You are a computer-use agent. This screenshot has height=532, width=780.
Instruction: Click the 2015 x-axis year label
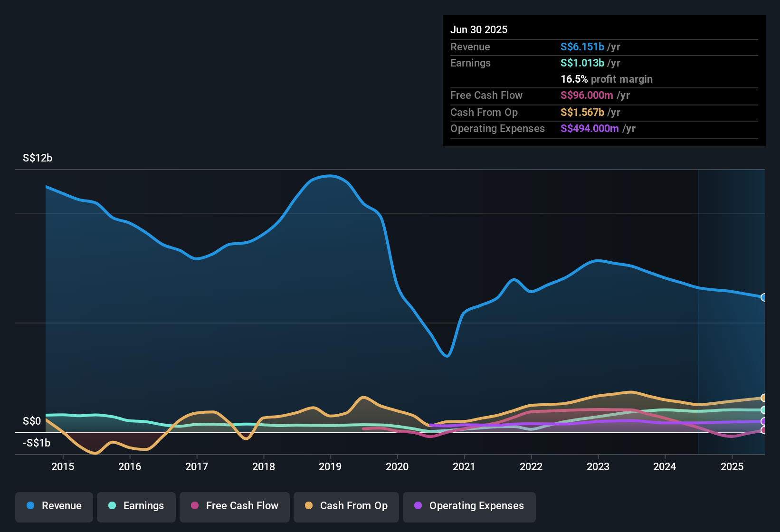click(63, 466)
